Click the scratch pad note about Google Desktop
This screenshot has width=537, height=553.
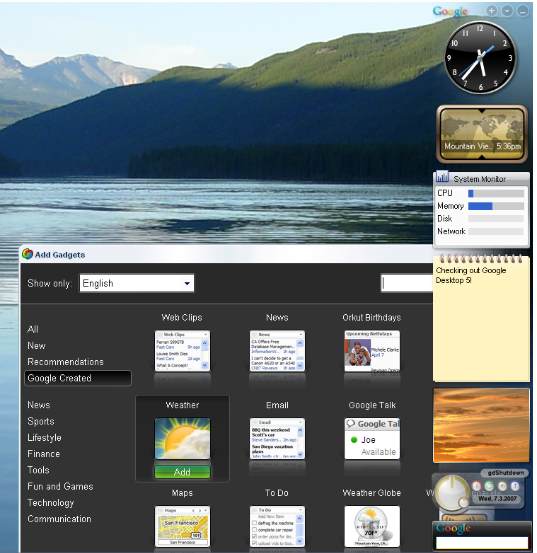[x=481, y=319]
